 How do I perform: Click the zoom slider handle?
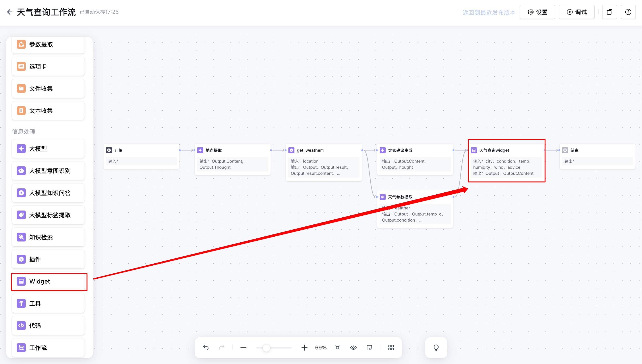(x=267, y=347)
